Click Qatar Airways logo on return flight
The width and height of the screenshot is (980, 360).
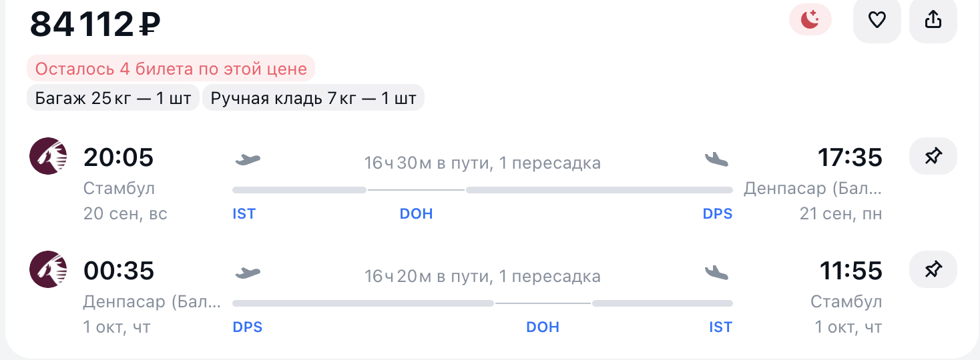[48, 269]
